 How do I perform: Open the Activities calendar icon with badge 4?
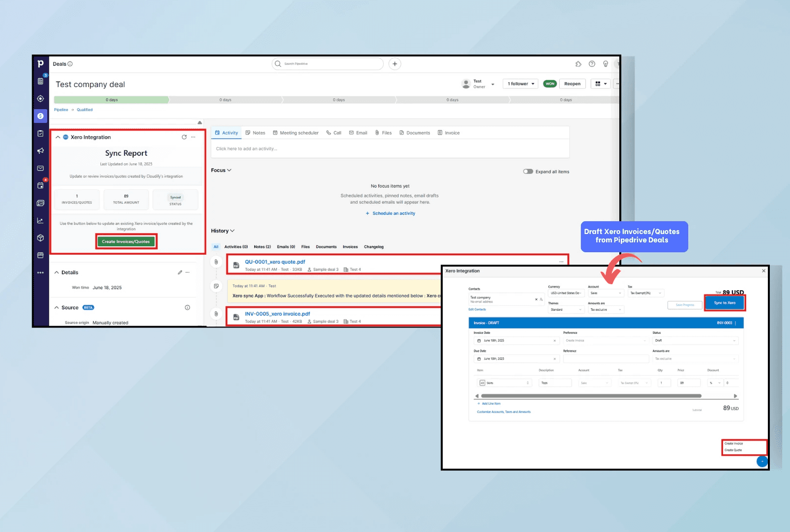40,185
